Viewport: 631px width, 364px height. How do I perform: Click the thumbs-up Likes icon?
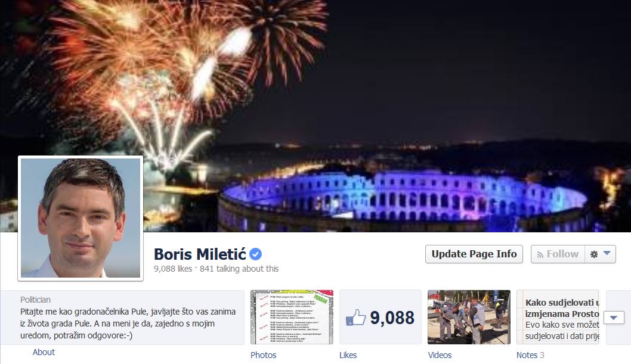[x=355, y=318]
